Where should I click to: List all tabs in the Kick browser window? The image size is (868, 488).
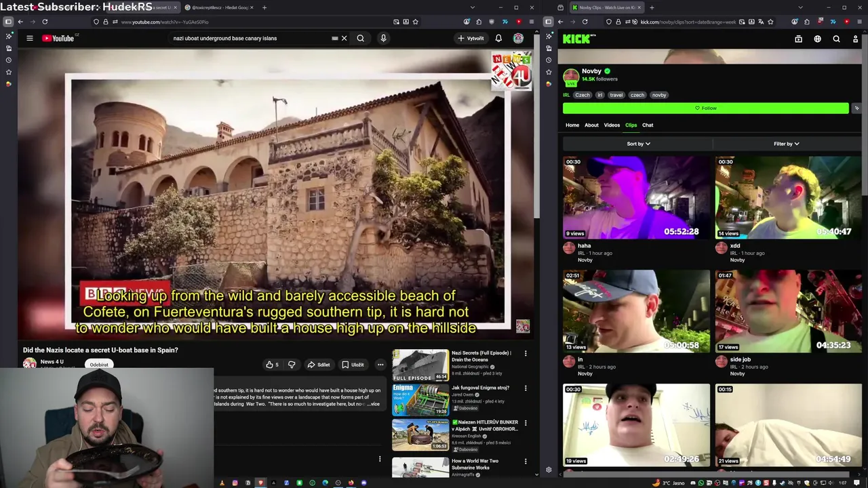click(800, 7)
